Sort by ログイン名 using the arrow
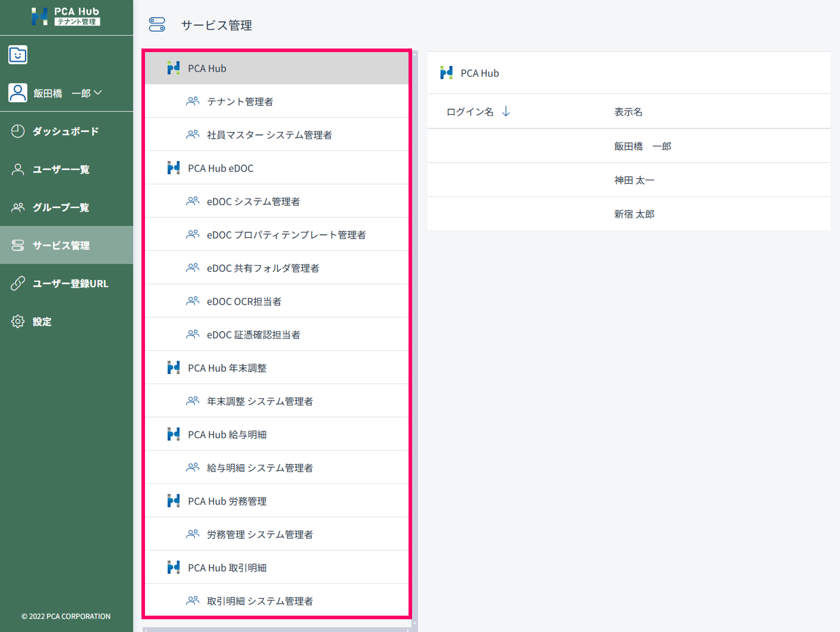 coord(506,112)
